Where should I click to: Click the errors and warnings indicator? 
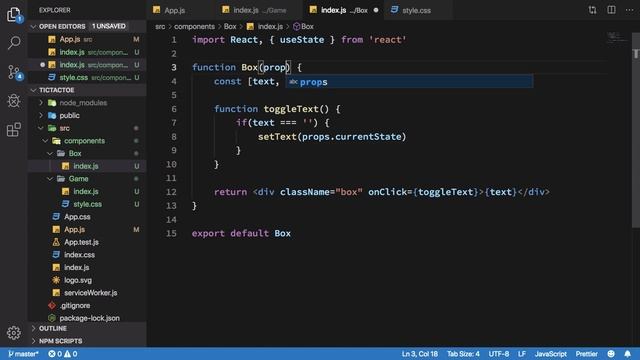[x=62, y=354]
